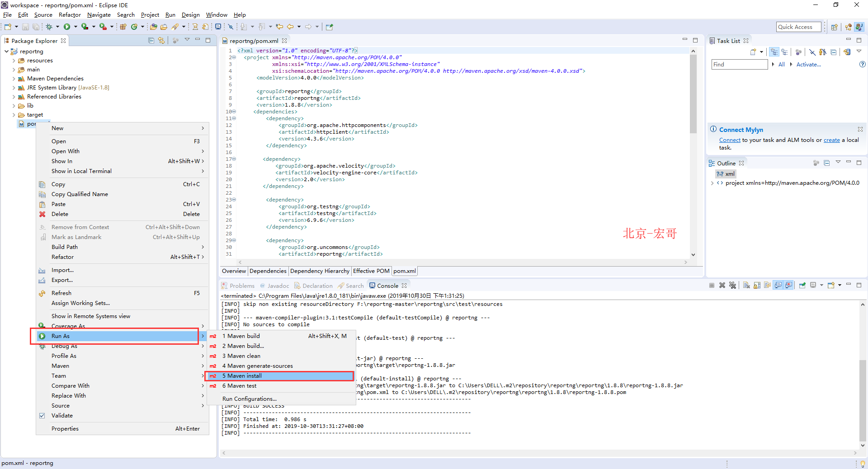The width and height of the screenshot is (868, 469).
Task: Click the New Task icon in Task List
Action: tap(753, 52)
